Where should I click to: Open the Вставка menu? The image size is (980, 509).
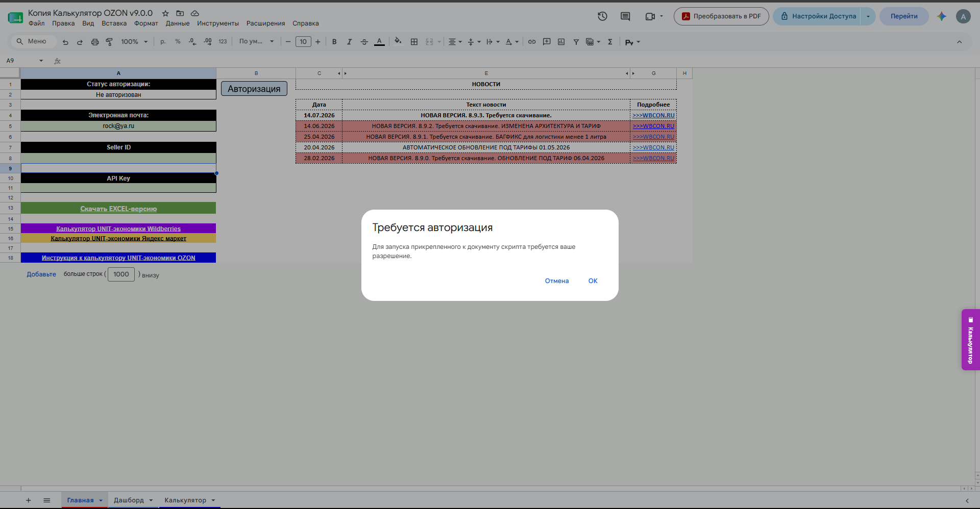(x=114, y=23)
